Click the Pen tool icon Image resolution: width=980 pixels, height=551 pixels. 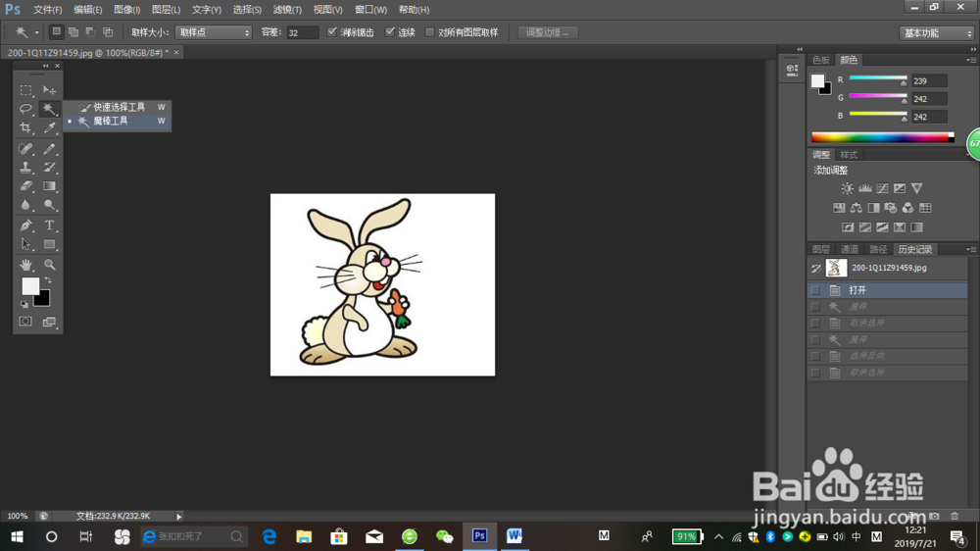pos(26,225)
